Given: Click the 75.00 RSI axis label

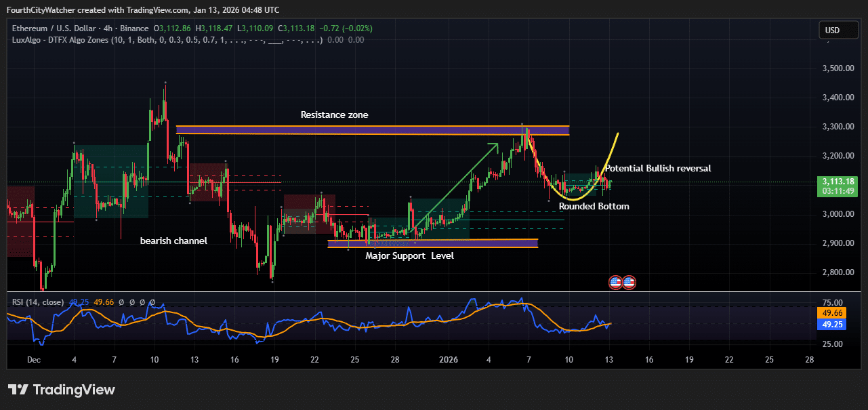Looking at the screenshot, I should pos(833,303).
